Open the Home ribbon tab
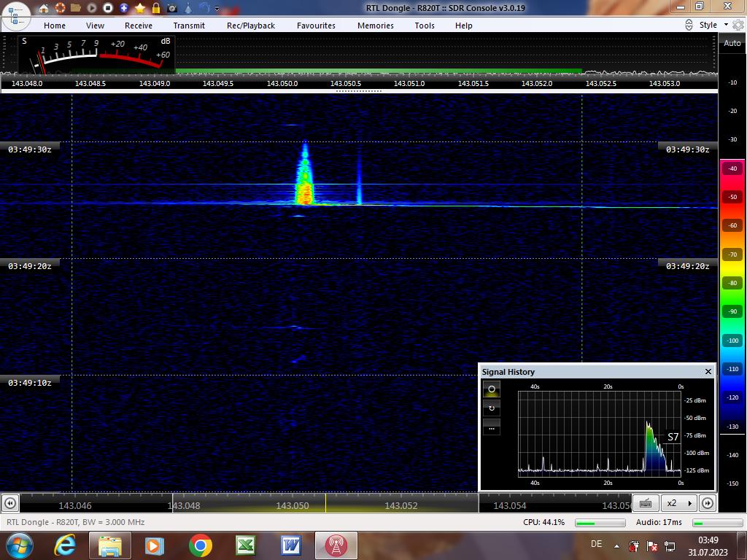Viewport: 747px width, 560px height. pos(55,26)
